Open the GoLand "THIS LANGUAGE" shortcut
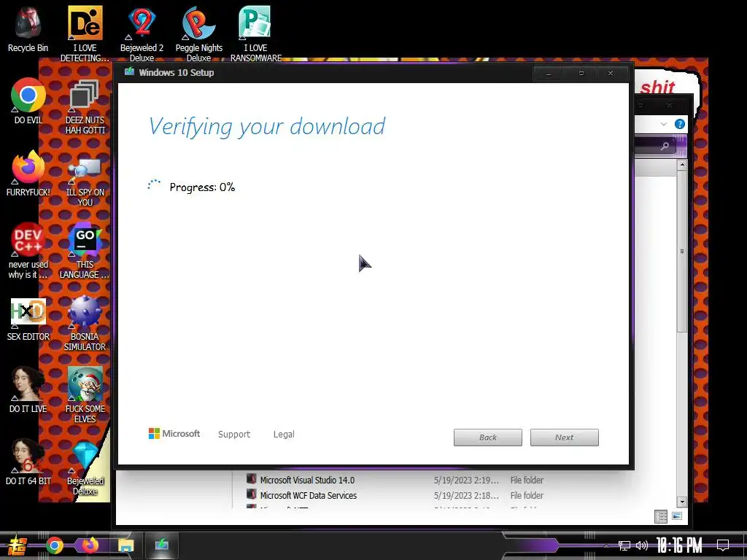The height and width of the screenshot is (560, 747). 85,251
